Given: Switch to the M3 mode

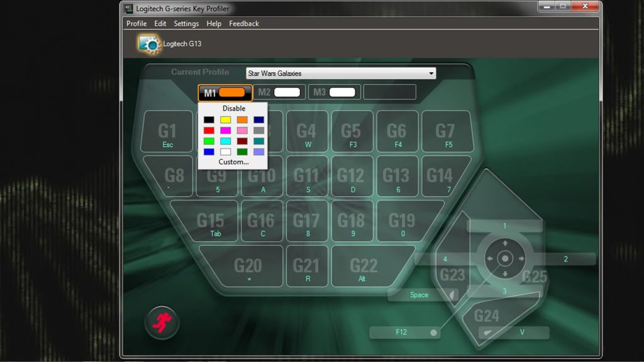Looking at the screenshot, I should click(x=335, y=92).
